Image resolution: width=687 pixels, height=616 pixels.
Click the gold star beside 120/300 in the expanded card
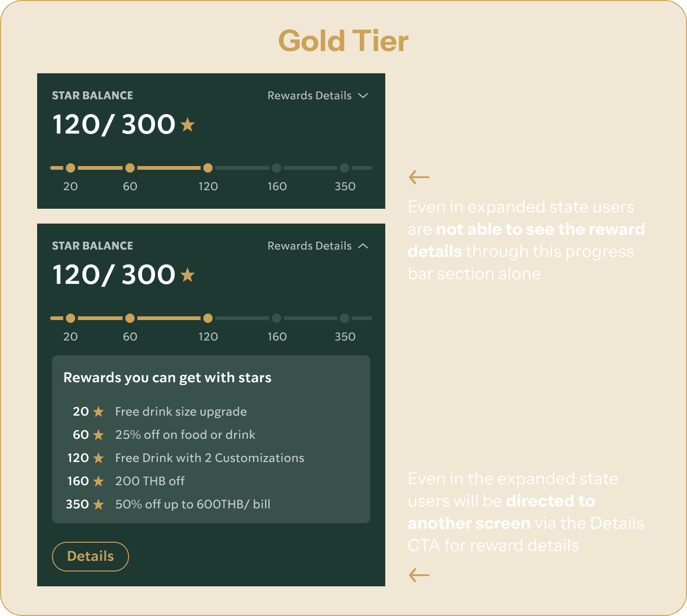(x=188, y=275)
